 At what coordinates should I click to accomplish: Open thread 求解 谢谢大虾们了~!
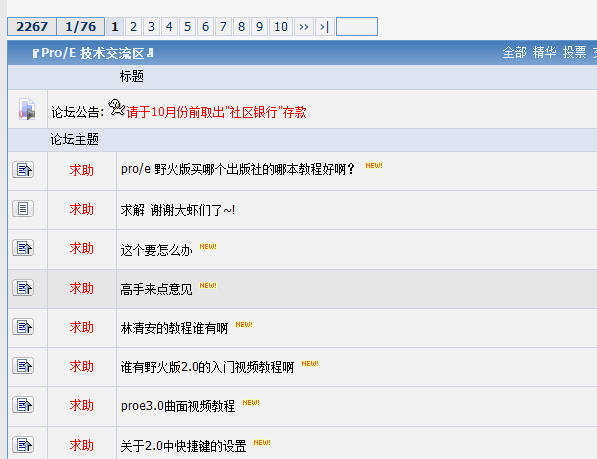pyautogui.click(x=178, y=210)
